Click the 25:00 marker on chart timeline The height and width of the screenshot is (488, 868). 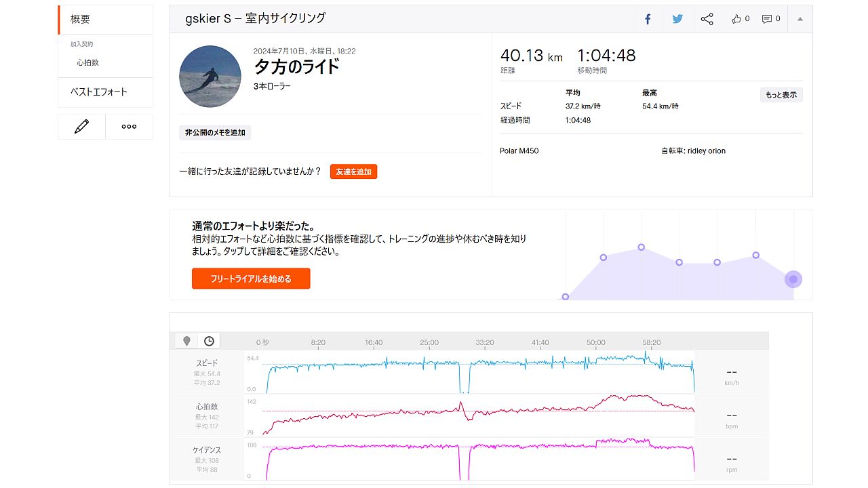[429, 342]
